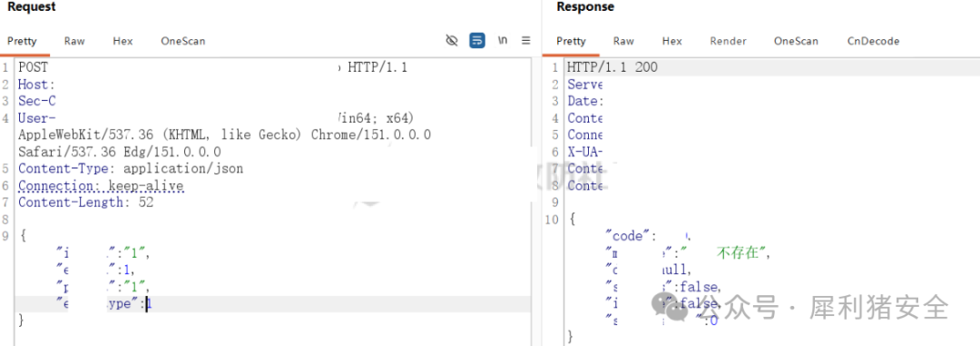Click AppleWebKit/537.36 user agent line
This screenshot has height=346, width=980.
coord(224,134)
